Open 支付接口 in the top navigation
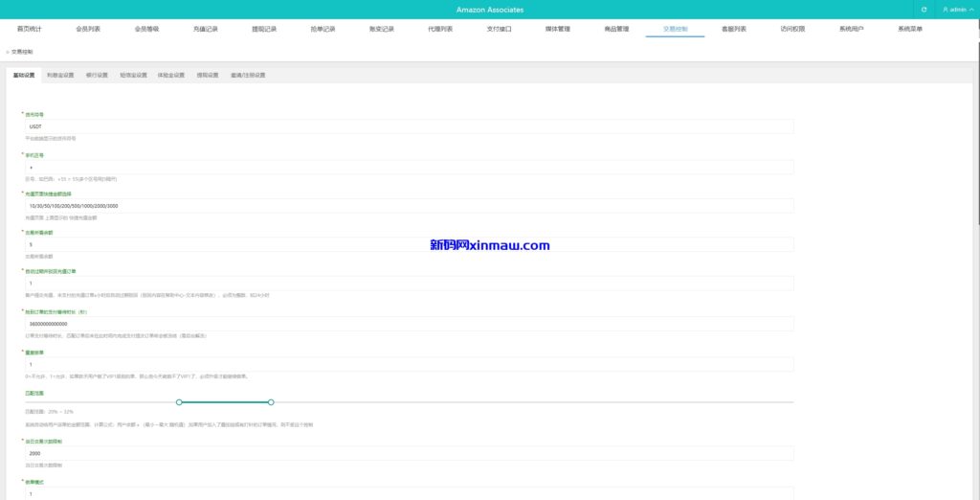This screenshot has width=980, height=500. pos(500,29)
